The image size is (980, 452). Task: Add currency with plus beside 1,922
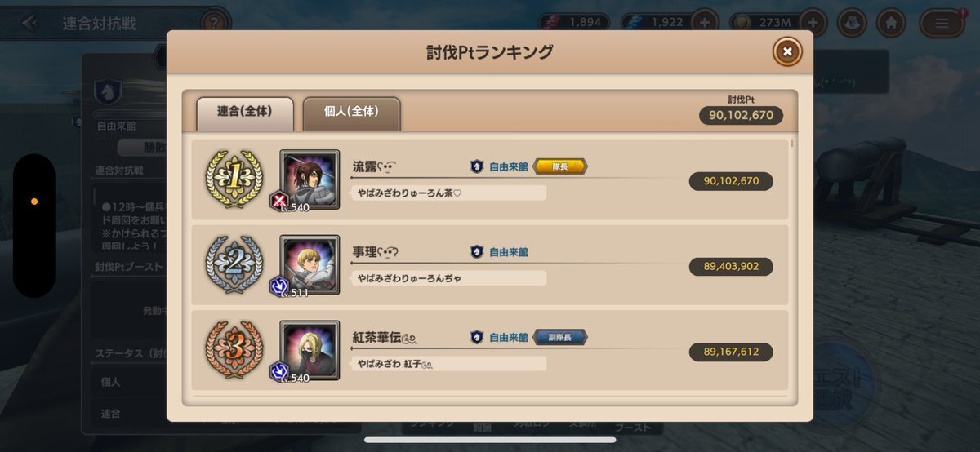point(706,22)
